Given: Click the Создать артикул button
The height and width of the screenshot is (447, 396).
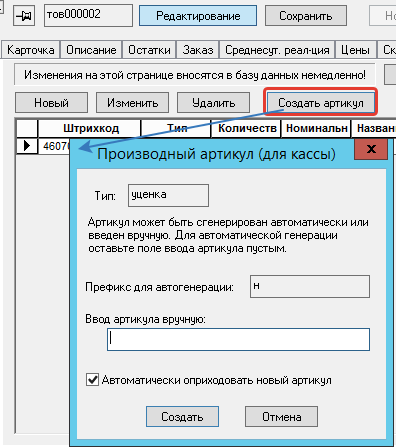Looking at the screenshot, I should pos(321,103).
